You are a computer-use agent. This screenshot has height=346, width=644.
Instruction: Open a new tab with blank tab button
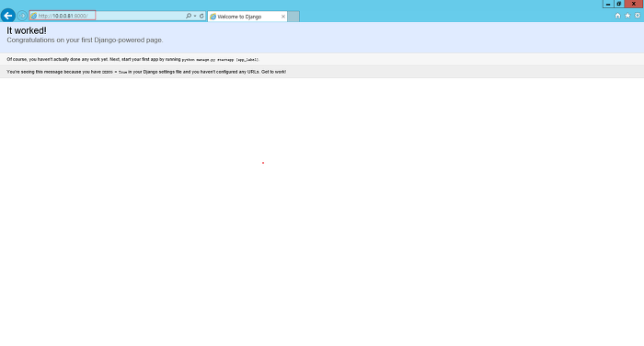pyautogui.click(x=293, y=17)
